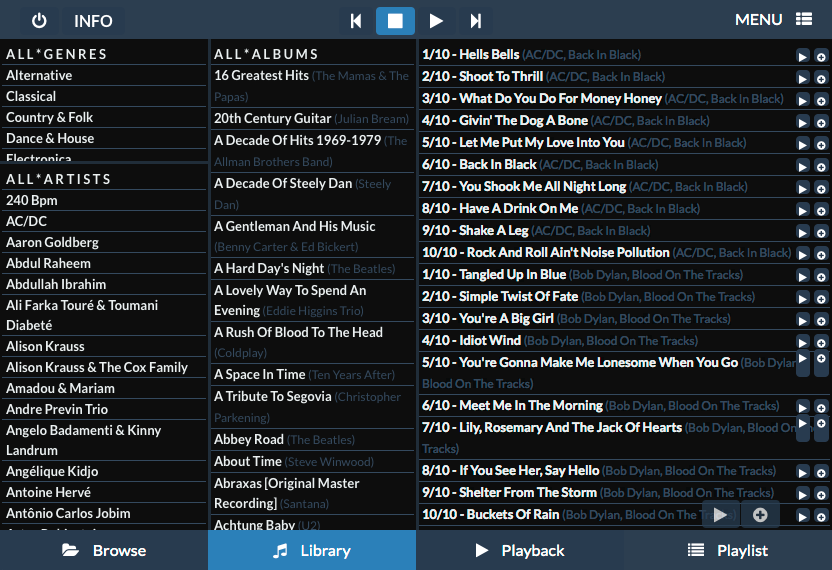Stop playback with the stop button
This screenshot has width=832, height=570.
pos(395,21)
